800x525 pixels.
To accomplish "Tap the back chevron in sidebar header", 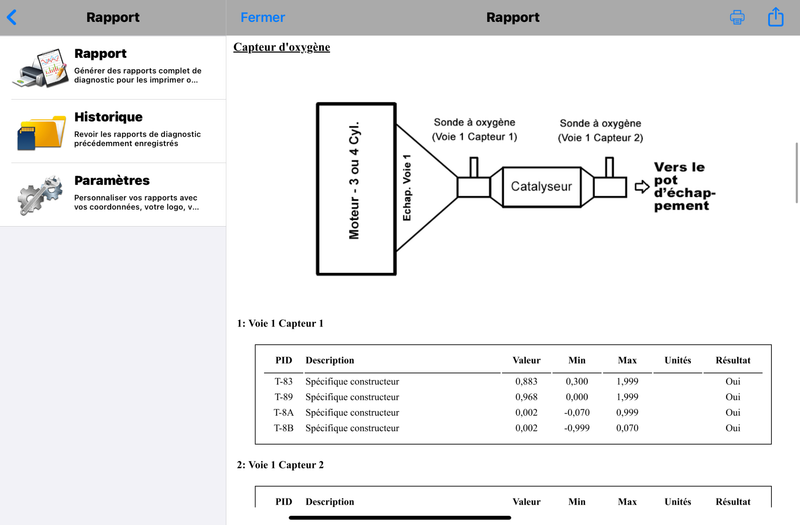I will (x=12, y=17).
